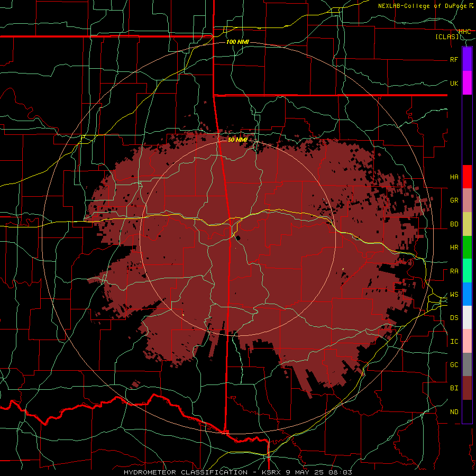The image size is (476, 476).
Task: Click the BD yellow legend swatch
Action: coord(467,224)
